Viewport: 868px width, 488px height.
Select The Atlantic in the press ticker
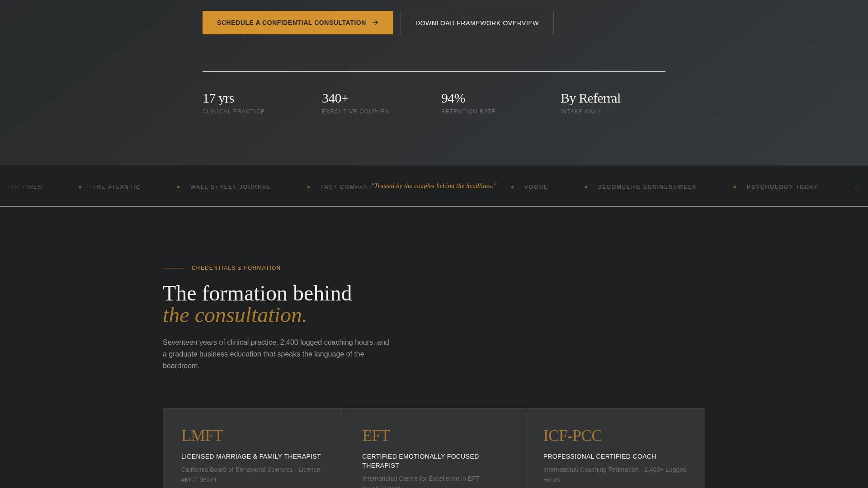point(116,187)
